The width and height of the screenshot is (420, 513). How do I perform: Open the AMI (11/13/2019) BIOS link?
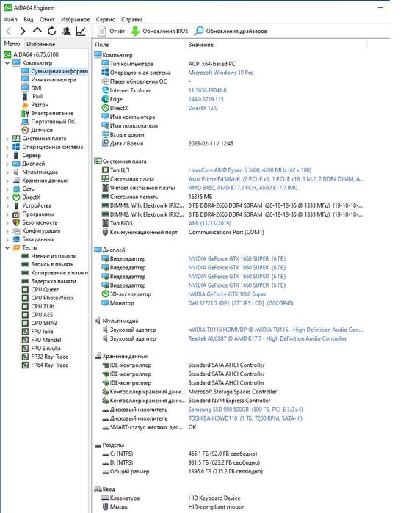[209, 223]
